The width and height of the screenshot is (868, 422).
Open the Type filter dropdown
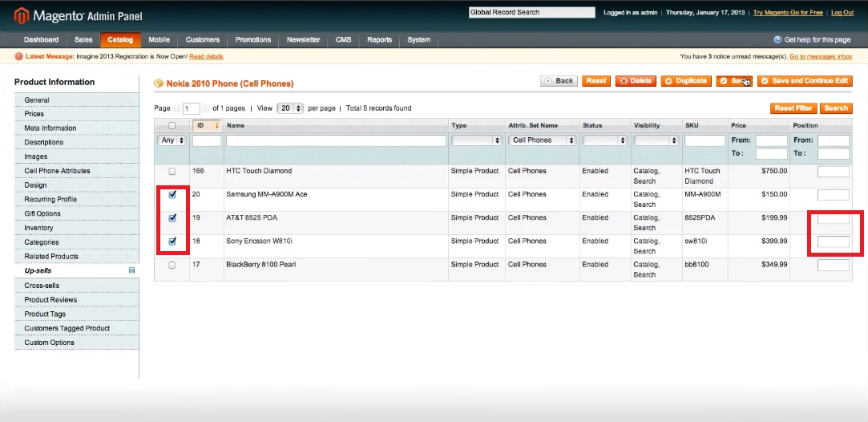(476, 140)
